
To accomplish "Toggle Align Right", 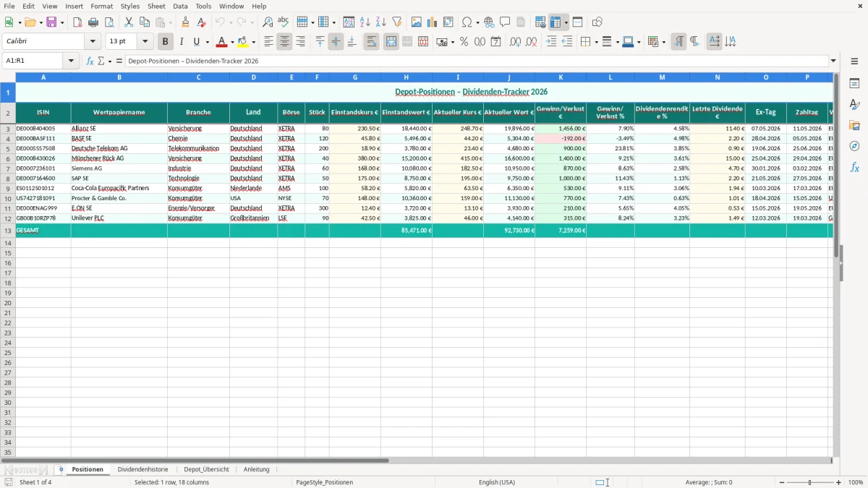I will (300, 42).
